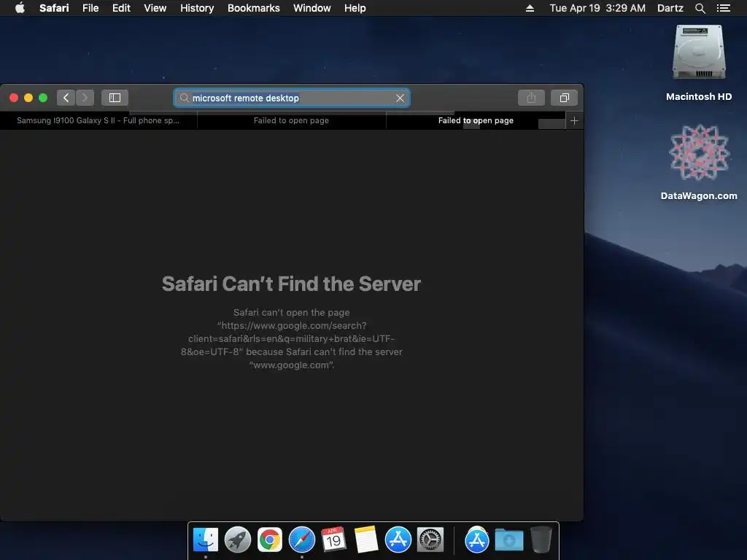
Task: Open Launchpad rocket in the Dock
Action: (238, 540)
